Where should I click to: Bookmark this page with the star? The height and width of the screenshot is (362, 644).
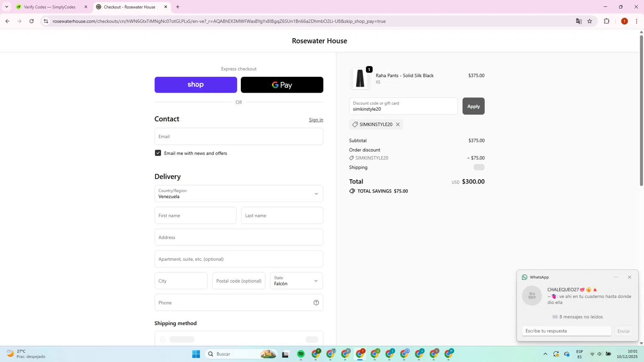590,21
